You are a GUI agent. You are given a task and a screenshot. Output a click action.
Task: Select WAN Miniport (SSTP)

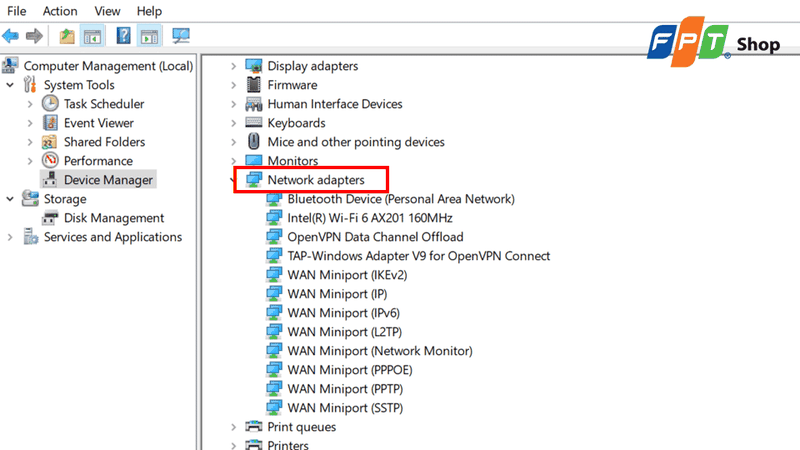[345, 408]
